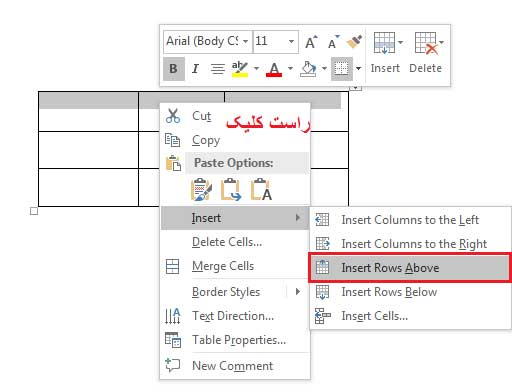Select the Format Painter brush icon
Image resolution: width=512 pixels, height=392 pixels.
pyautogui.click(x=354, y=42)
